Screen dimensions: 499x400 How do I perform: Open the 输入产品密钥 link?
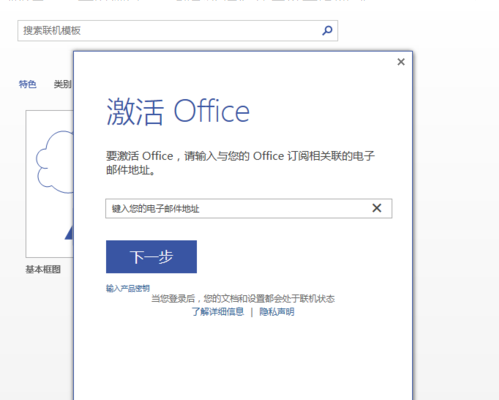coord(128,288)
